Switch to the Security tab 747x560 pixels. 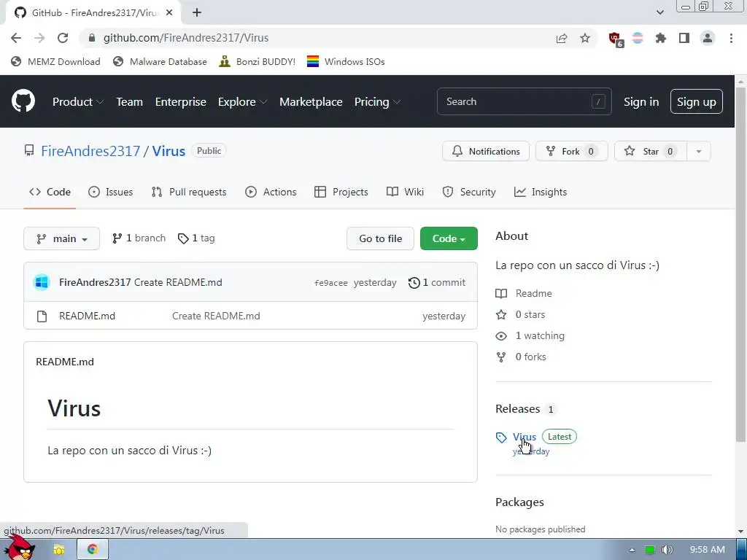click(469, 192)
